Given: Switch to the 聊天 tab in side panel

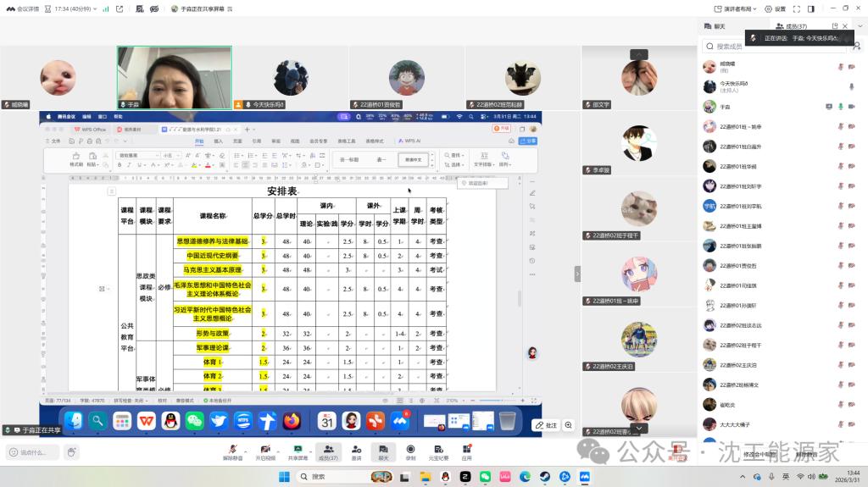Looking at the screenshot, I should pos(717,26).
